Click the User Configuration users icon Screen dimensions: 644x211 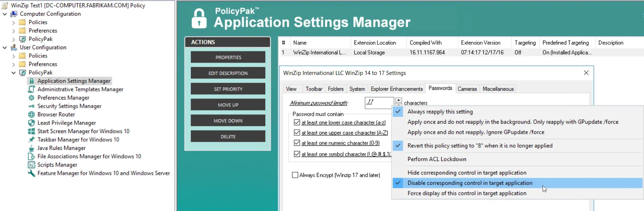(x=14, y=47)
